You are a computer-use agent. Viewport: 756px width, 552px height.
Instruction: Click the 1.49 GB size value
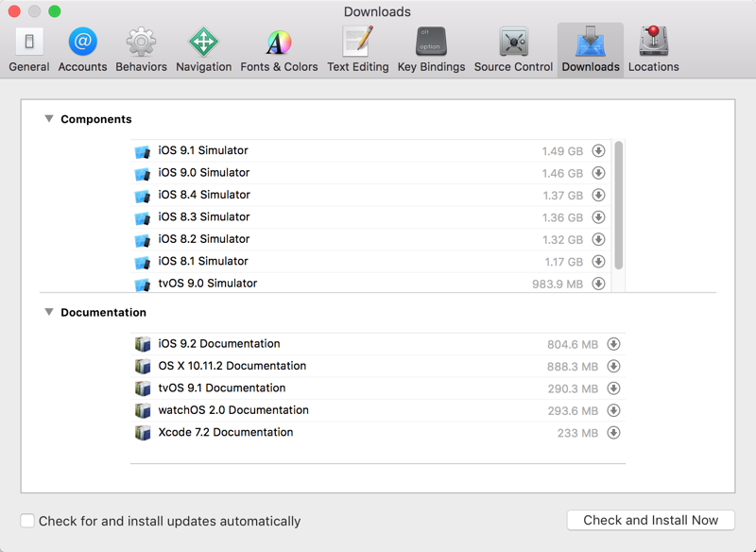562,151
